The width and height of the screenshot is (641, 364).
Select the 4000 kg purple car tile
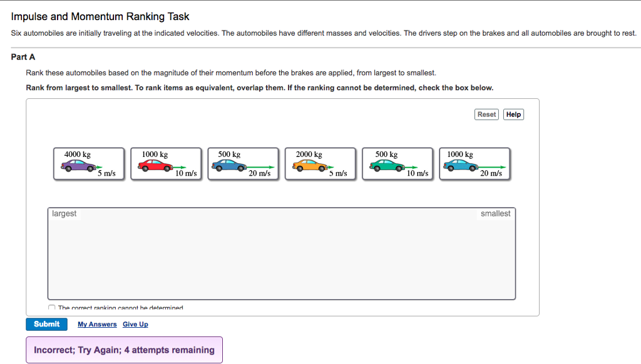point(89,163)
